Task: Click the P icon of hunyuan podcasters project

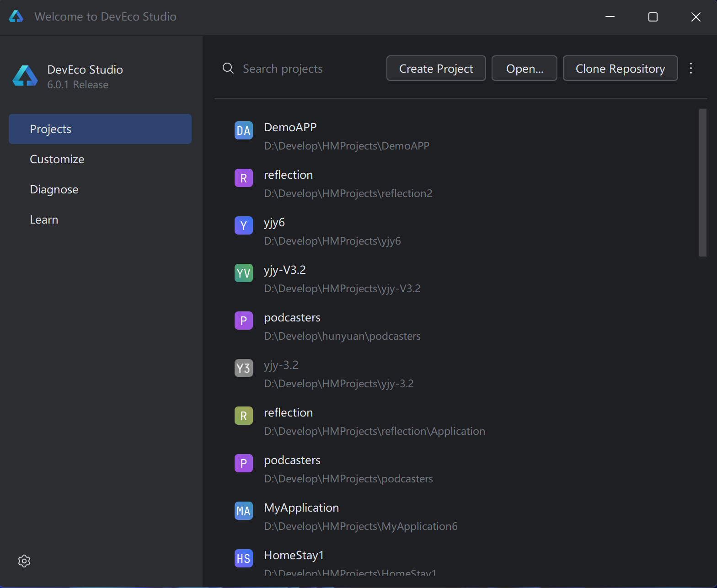Action: tap(244, 321)
